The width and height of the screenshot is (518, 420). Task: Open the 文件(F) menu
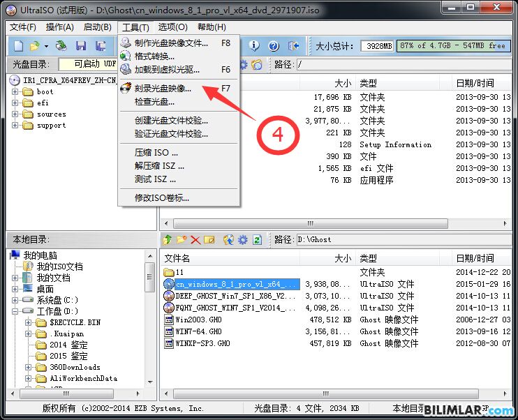tap(22, 27)
